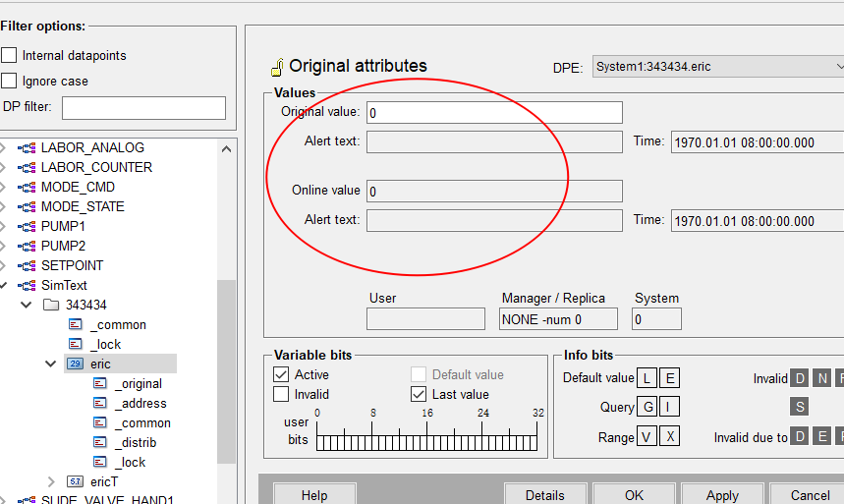Click the config icon beside 343434 _lock
Screen dimensions: 844x504
pos(76,344)
